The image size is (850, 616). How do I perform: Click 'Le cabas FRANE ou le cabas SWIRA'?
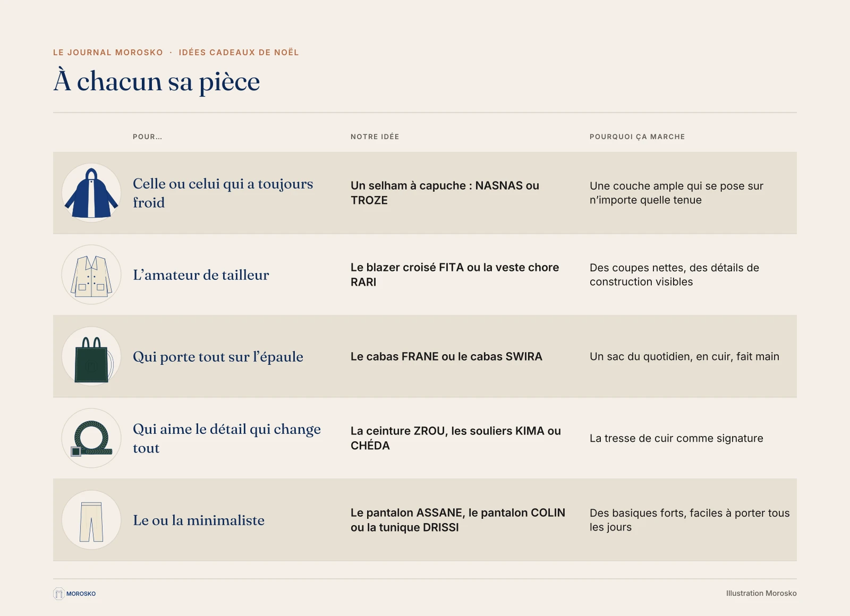[x=446, y=357]
